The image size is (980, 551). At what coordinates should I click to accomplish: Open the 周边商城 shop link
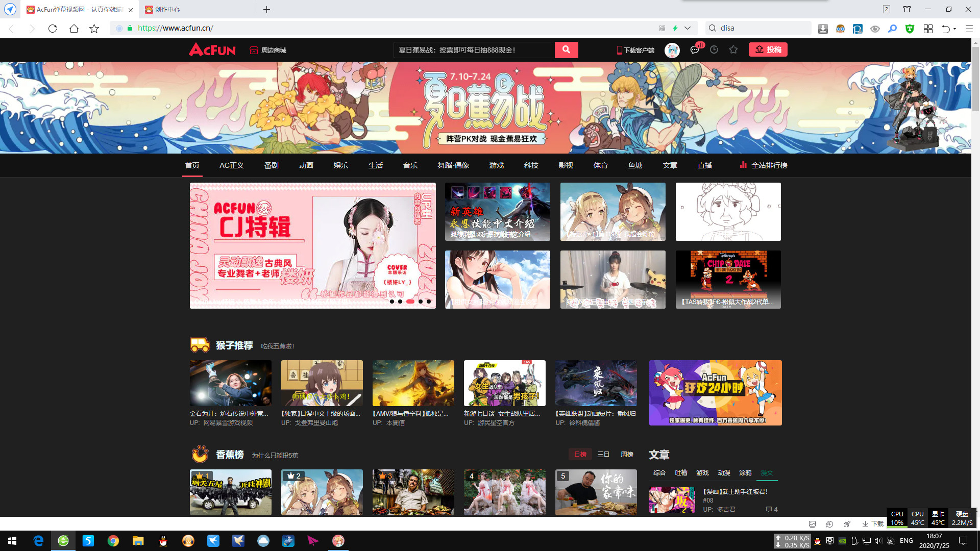click(x=268, y=50)
